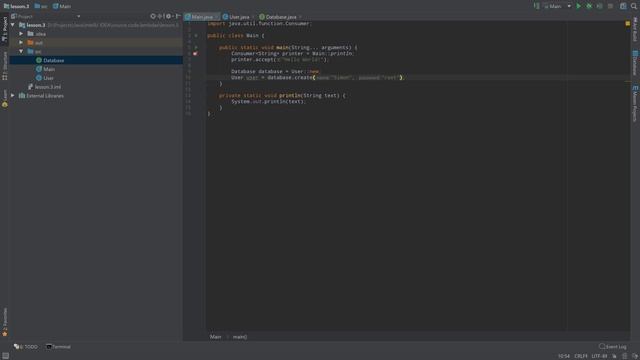Click the scroll from source target icon

pyautogui.click(x=153, y=16)
